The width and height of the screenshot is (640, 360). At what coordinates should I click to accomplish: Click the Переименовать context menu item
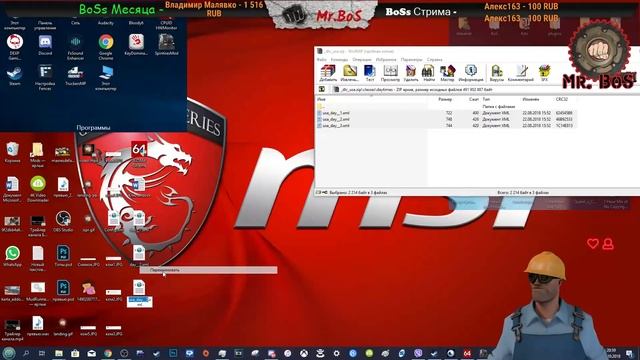coord(208,270)
